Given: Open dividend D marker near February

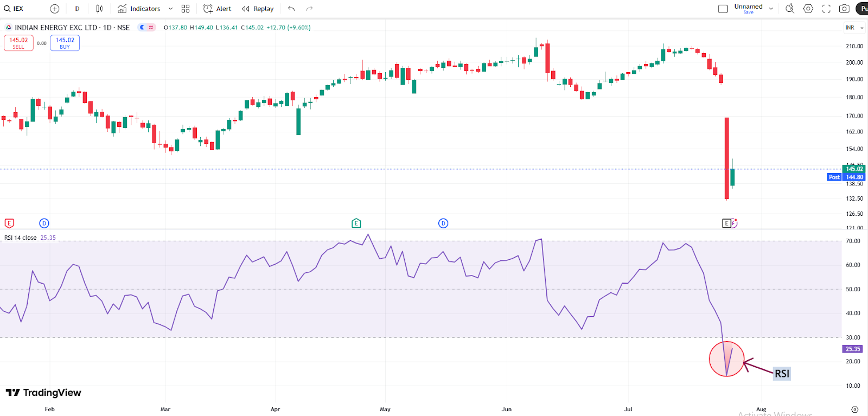Looking at the screenshot, I should [x=44, y=223].
